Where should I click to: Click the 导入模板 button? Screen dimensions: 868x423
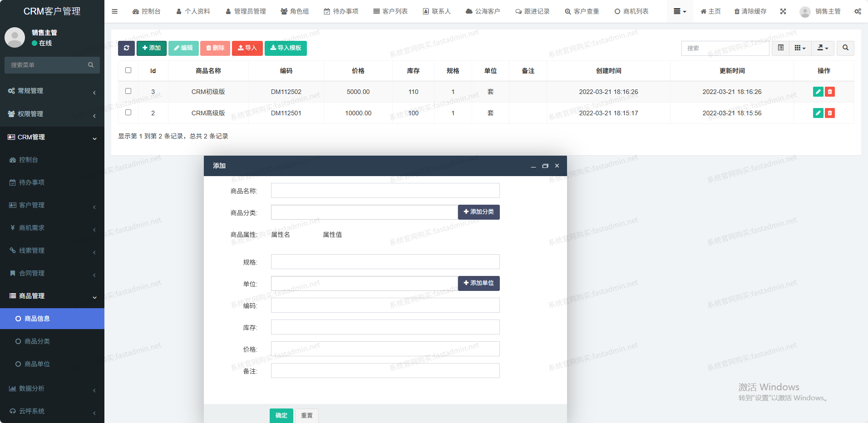click(286, 48)
